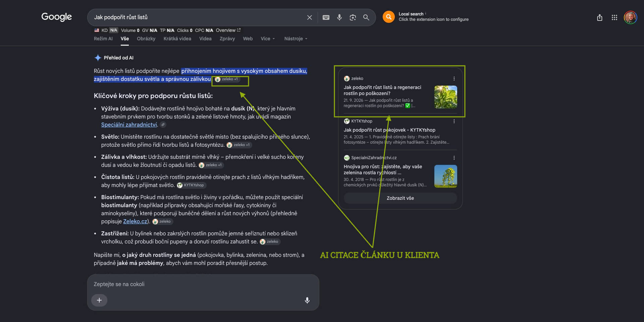This screenshot has width=644, height=322.
Task: Click the zeleko +1 chip after Světlo bullet
Action: [239, 145]
